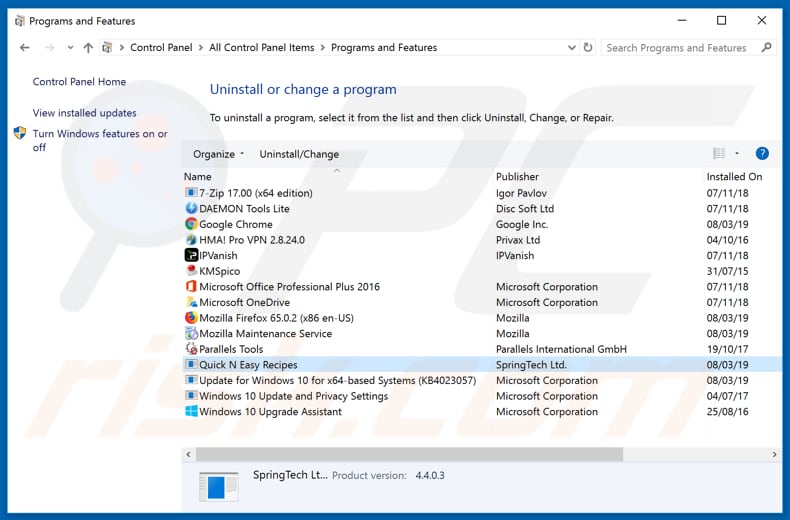Expand the chevron before Control Panel breadcrumb
The height and width of the screenshot is (520, 790).
click(x=121, y=47)
